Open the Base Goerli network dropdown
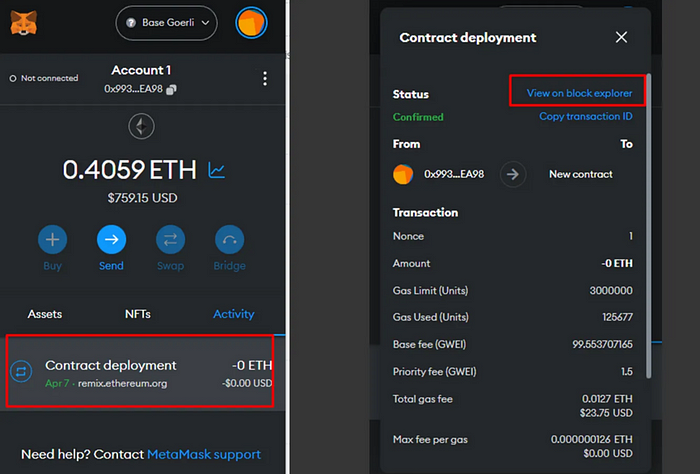 point(167,23)
